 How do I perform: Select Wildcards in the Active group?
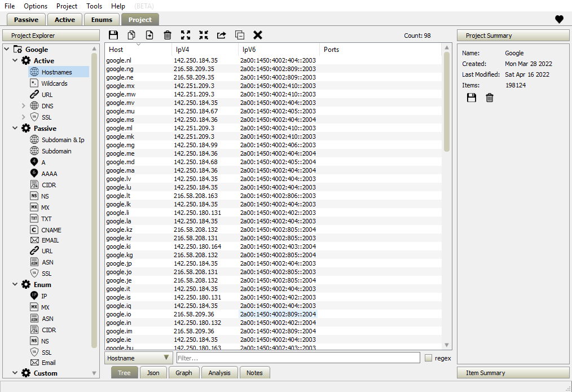tap(54, 83)
